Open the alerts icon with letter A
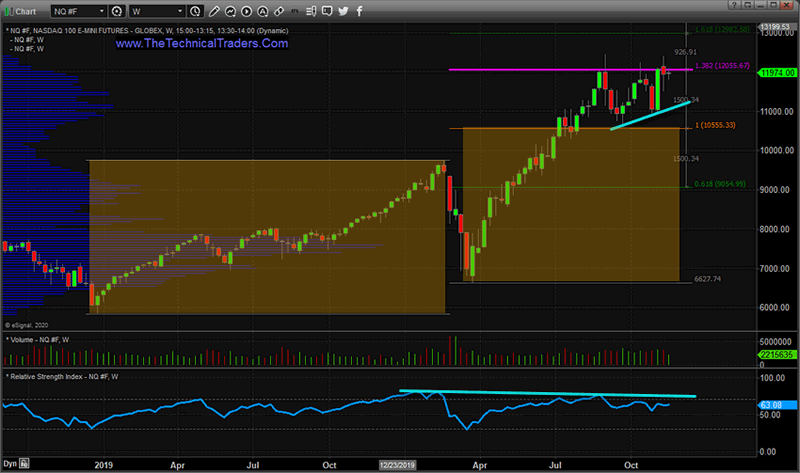This screenshot has width=800, height=473. (262, 11)
